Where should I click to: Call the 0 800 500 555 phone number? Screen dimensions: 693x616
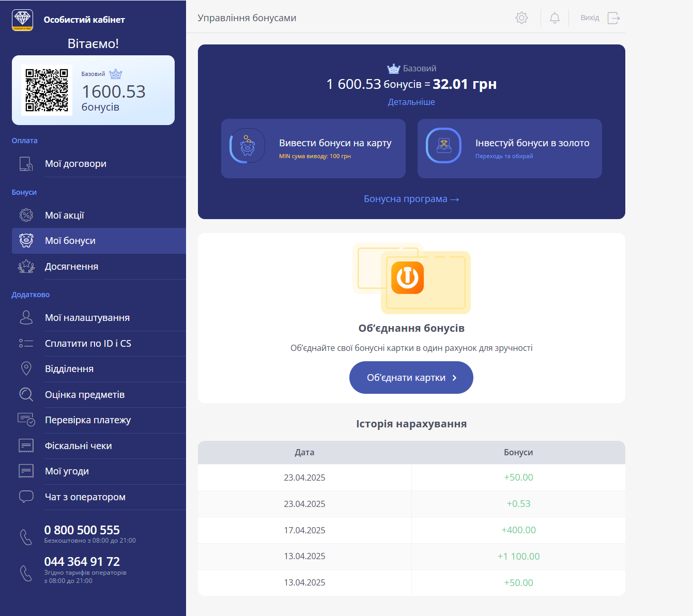(x=82, y=530)
